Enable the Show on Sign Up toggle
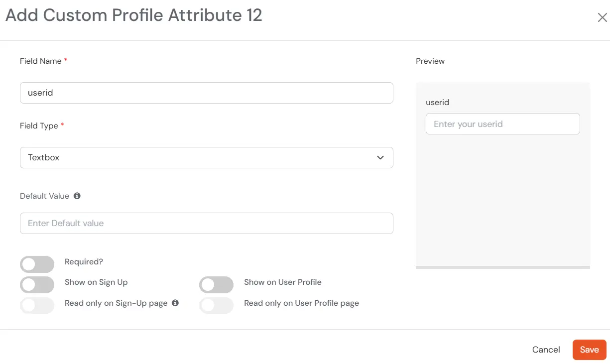610x364 pixels. click(x=37, y=284)
